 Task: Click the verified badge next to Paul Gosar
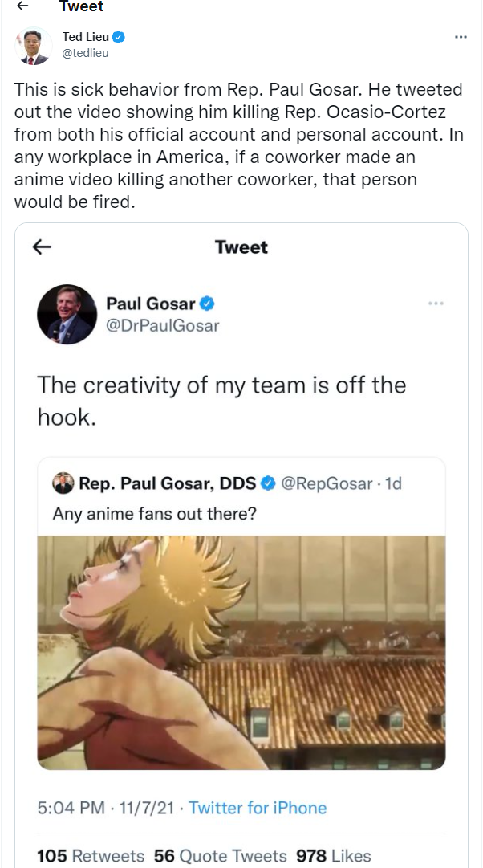coord(207,304)
